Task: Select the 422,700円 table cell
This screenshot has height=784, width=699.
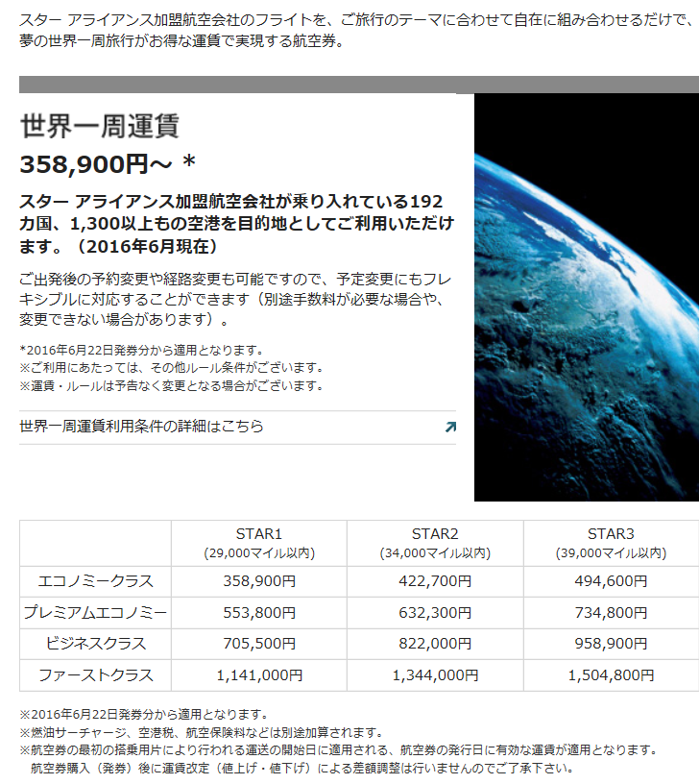Action: coord(435,581)
